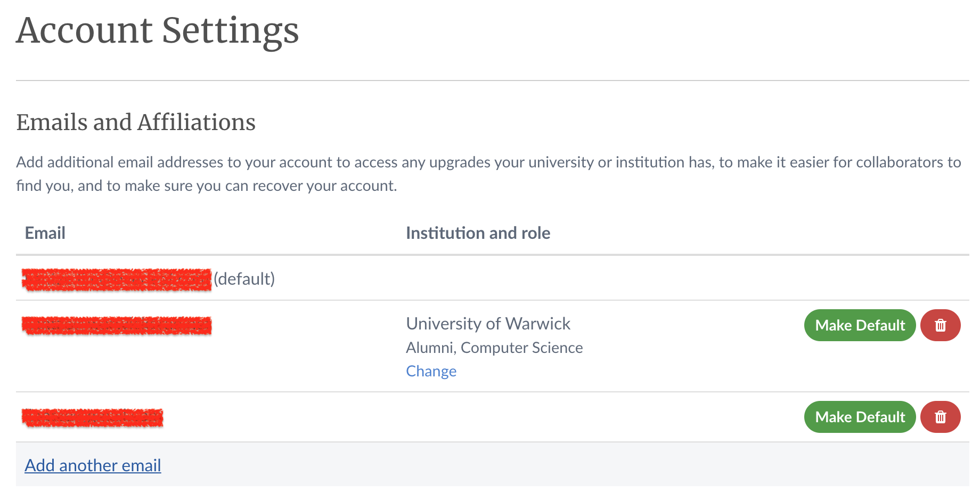Click the redacted email in the bottom row

(92, 417)
